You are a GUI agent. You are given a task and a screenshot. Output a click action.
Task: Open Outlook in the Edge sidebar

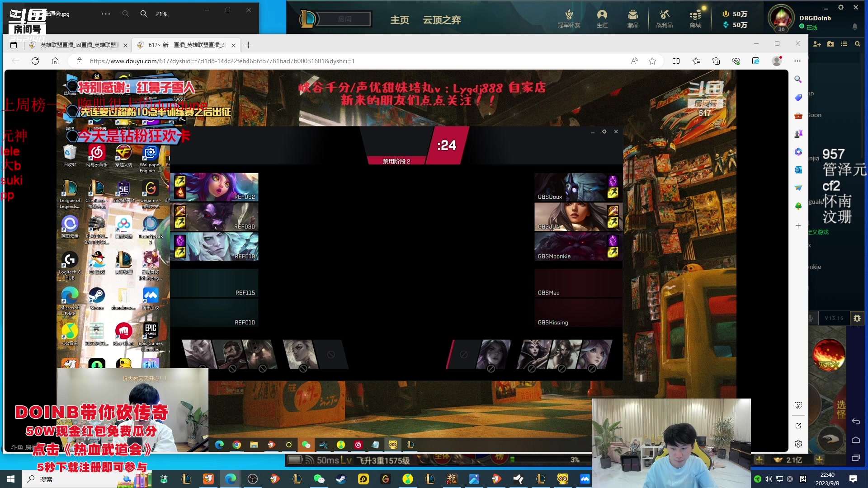[x=798, y=170]
